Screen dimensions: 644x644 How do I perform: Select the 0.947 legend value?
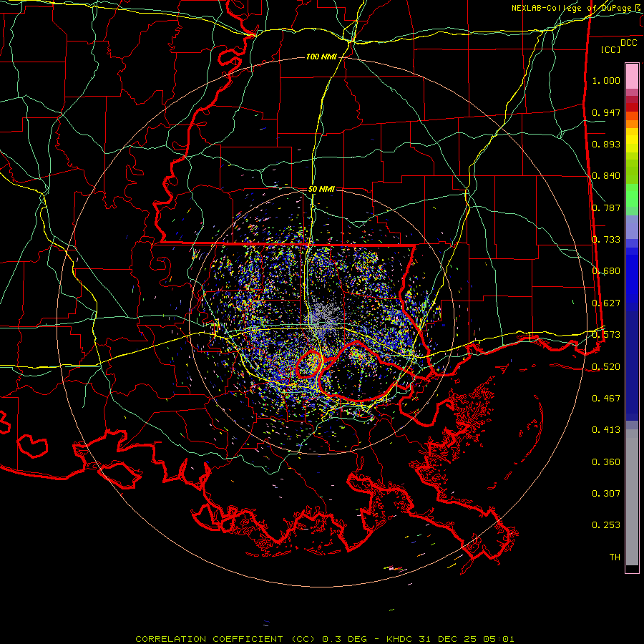(606, 112)
